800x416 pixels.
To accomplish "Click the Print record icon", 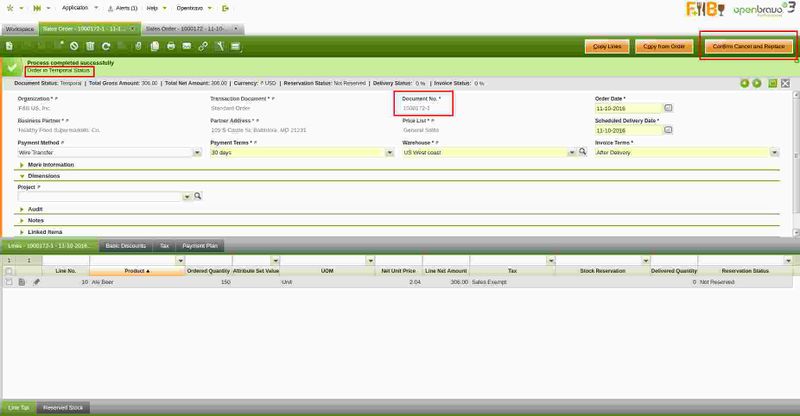I will [x=171, y=46].
